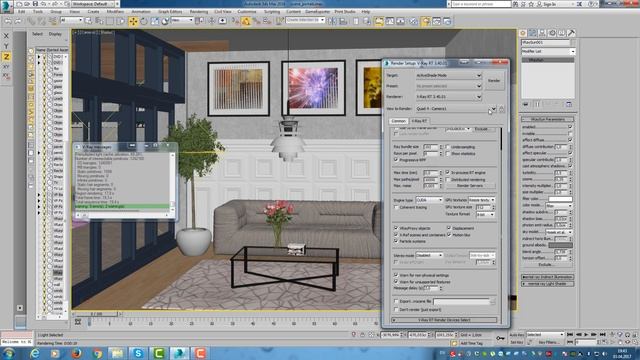Toggle sun 'invisible' checkbox

[x=570, y=133]
